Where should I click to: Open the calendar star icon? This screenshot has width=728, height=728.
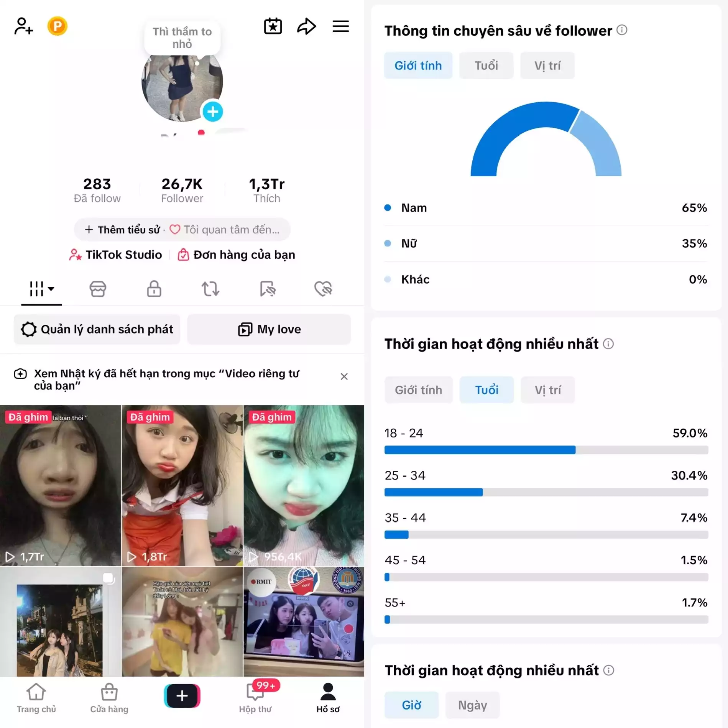coord(273,26)
